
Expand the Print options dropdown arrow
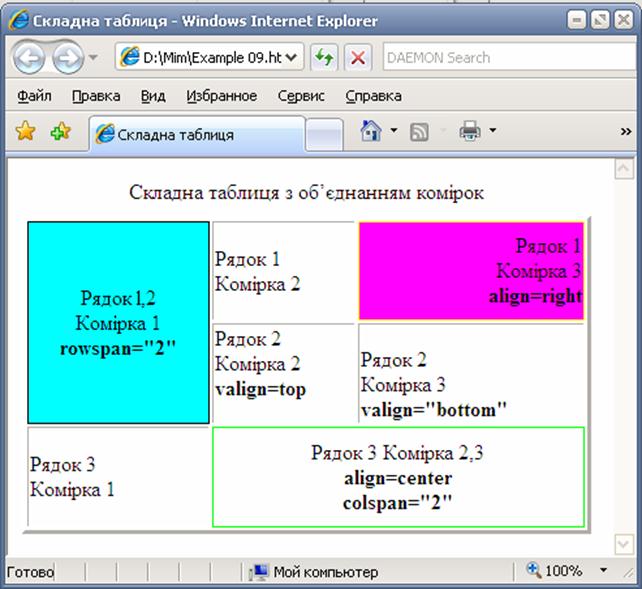493,131
